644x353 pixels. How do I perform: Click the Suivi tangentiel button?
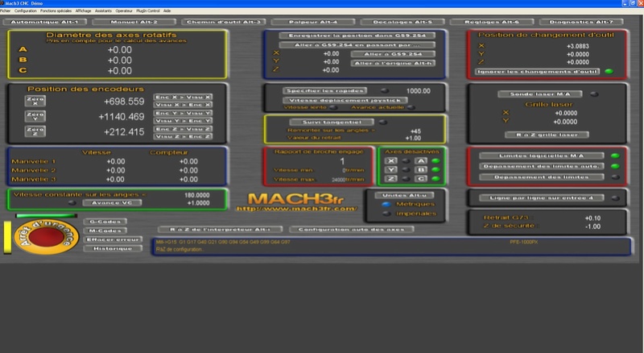click(332, 122)
